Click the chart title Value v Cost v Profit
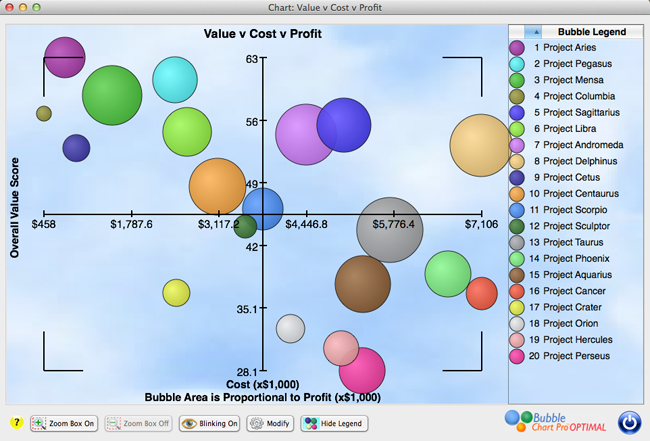650x441 pixels. click(262, 34)
